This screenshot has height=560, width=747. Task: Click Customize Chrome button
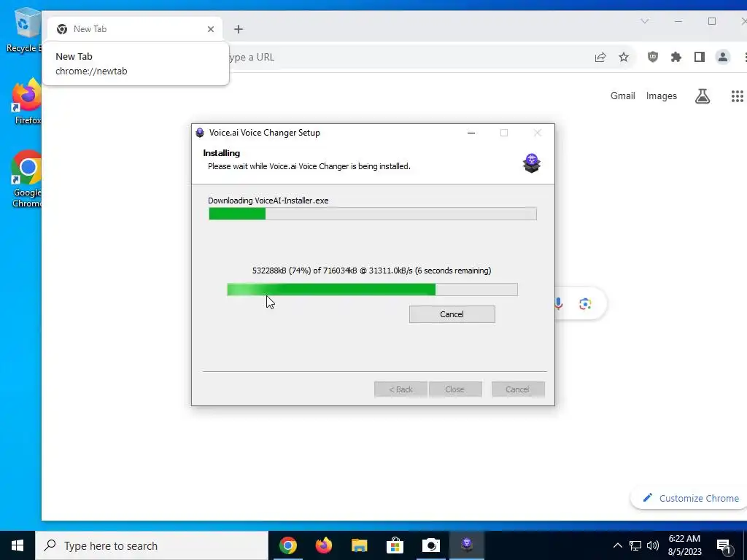[x=690, y=498]
